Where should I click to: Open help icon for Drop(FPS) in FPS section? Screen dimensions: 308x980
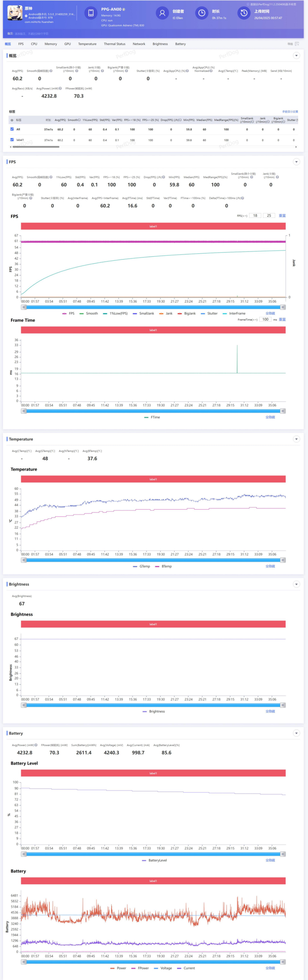tap(163, 177)
